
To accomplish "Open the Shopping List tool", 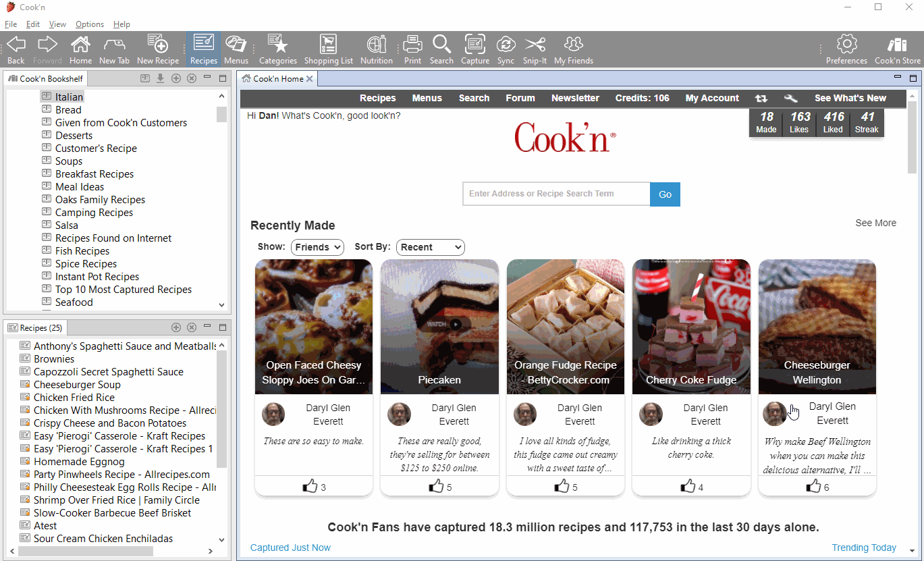I will (328, 50).
